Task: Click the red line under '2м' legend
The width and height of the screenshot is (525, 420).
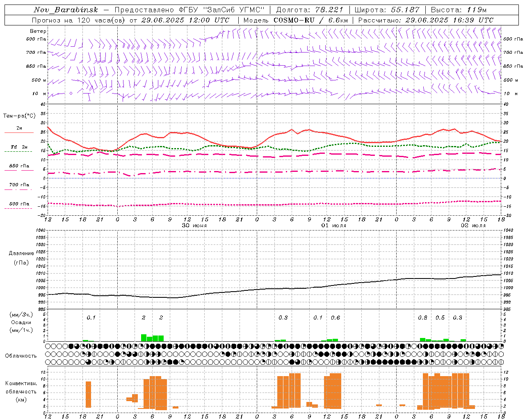Action: (x=19, y=133)
